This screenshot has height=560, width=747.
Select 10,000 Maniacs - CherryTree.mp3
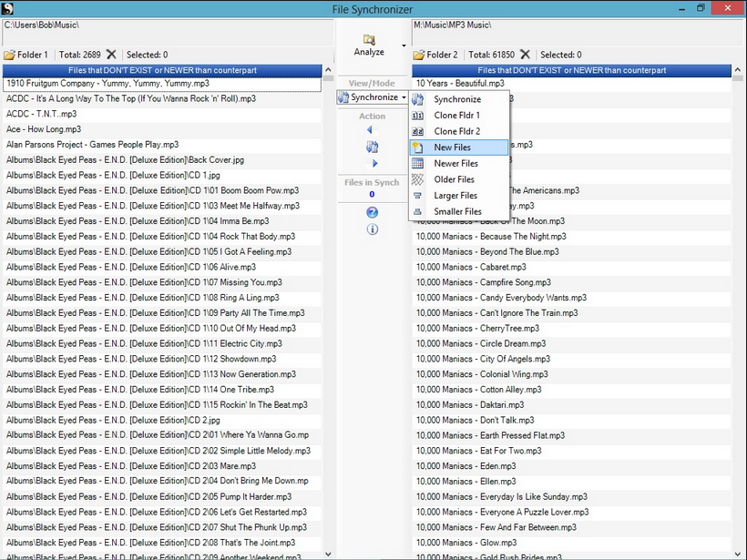coord(572,329)
